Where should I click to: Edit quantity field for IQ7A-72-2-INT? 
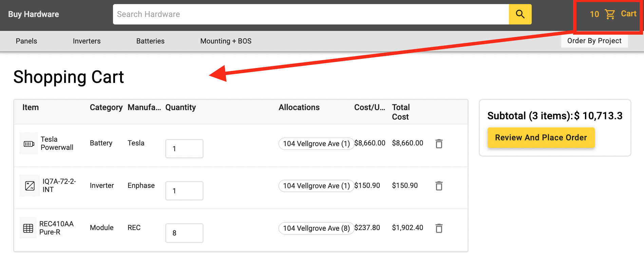[x=184, y=191]
